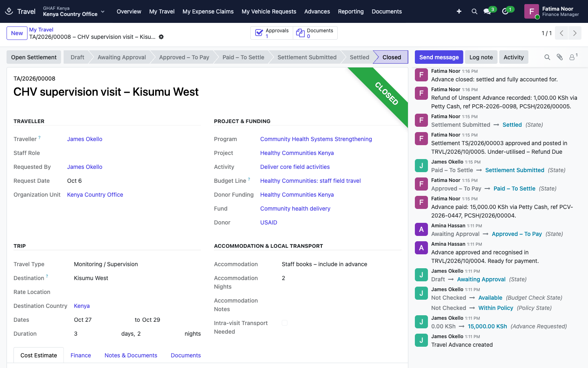The height and width of the screenshot is (368, 588).
Task: Click the attachments paperclip icon
Action: click(560, 57)
